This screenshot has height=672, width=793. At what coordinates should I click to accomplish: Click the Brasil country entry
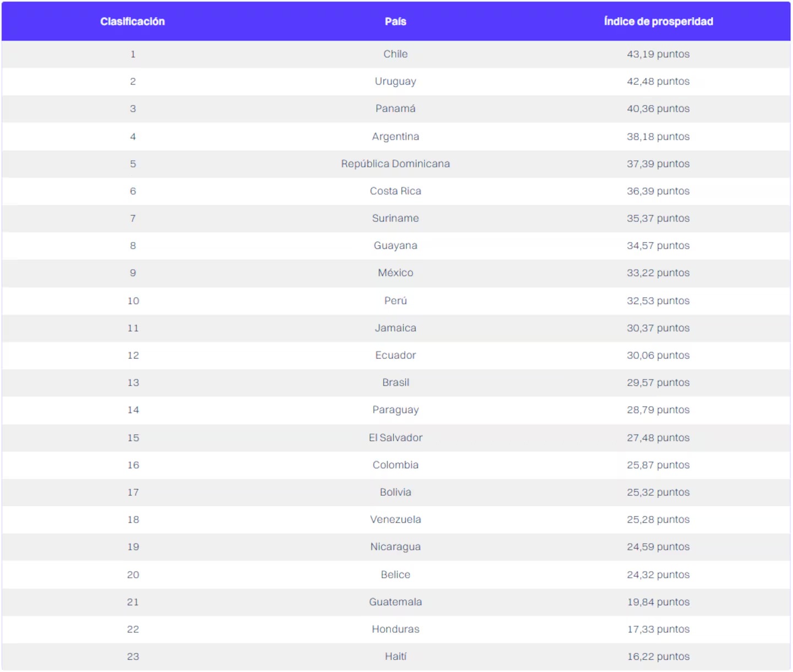[395, 382]
